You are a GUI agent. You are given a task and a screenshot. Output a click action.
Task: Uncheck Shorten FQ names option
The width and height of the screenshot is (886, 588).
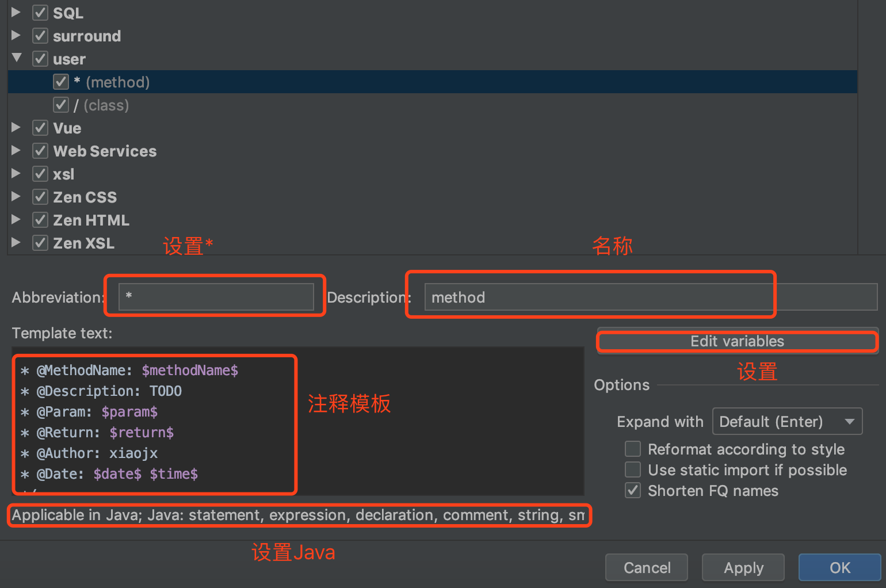633,490
